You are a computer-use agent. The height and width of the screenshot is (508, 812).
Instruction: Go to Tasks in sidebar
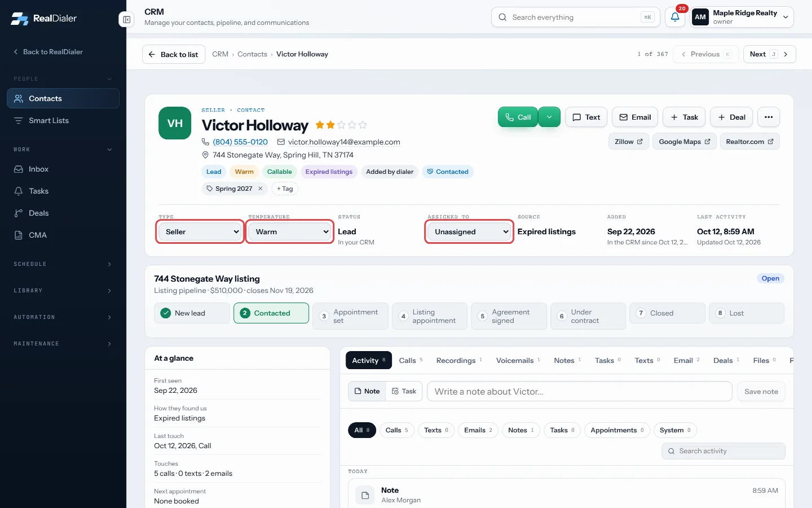click(63, 191)
